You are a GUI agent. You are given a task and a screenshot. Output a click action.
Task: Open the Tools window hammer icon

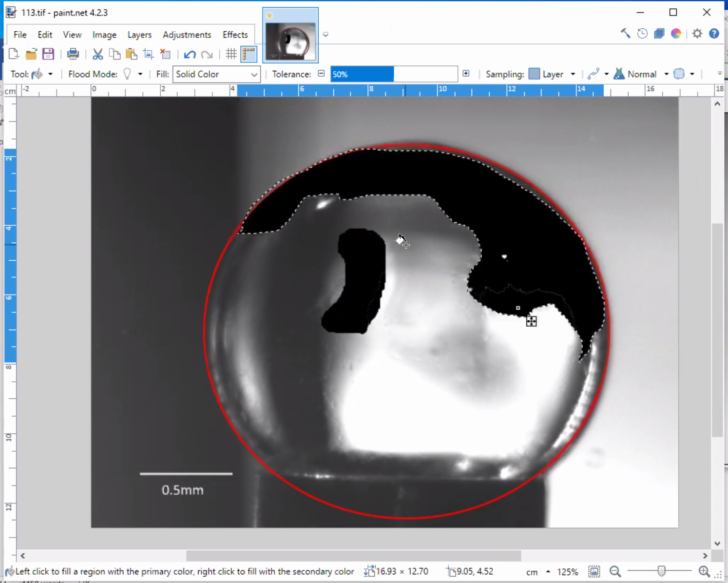(x=625, y=34)
